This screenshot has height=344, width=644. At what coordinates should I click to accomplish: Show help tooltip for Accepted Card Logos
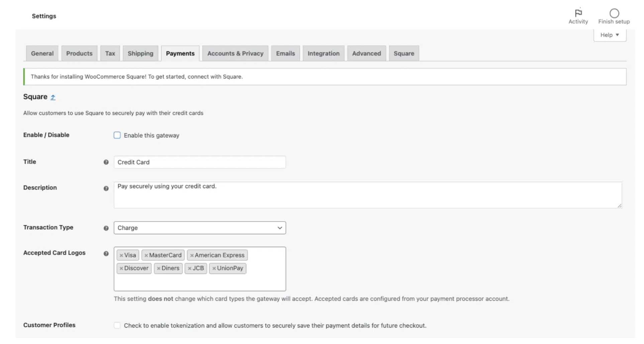tap(106, 254)
